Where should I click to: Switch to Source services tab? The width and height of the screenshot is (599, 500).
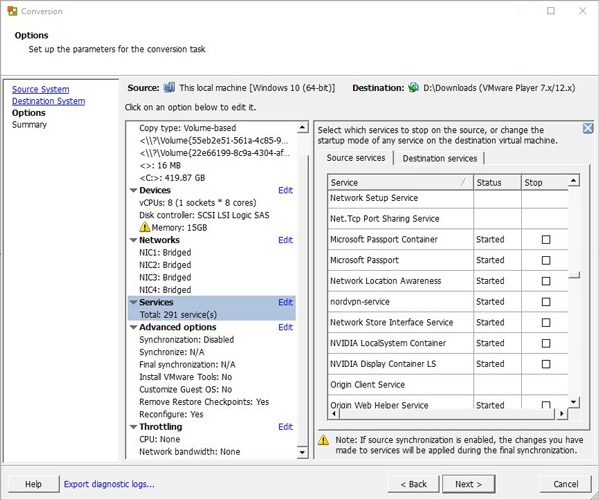coord(356,158)
